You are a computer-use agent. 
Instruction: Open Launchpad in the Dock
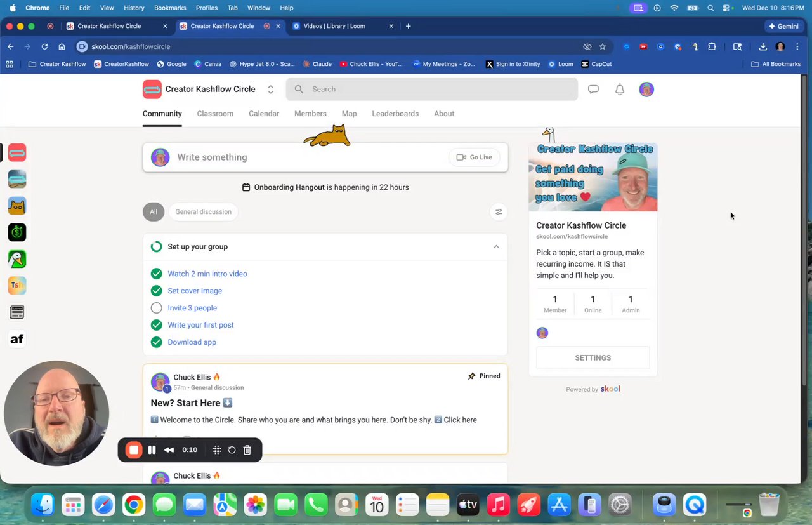point(73,505)
